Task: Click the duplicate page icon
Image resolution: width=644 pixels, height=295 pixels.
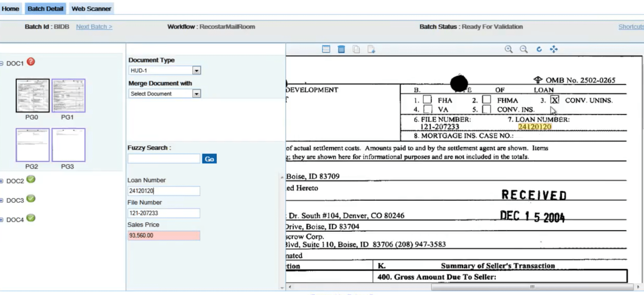Action: coord(356,49)
